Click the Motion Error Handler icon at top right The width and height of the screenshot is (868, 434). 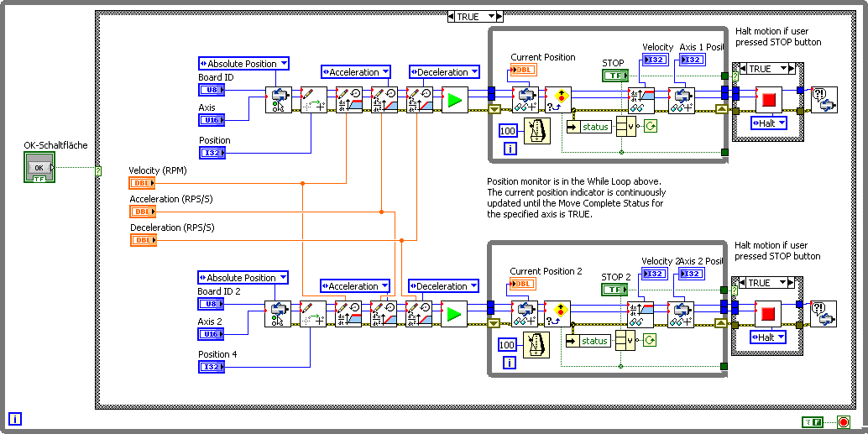pyautogui.click(x=824, y=100)
